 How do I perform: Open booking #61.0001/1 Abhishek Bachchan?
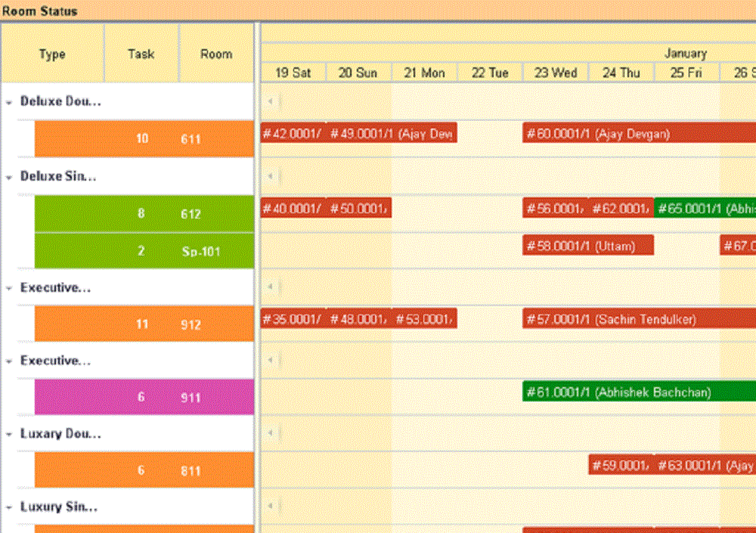(640, 392)
